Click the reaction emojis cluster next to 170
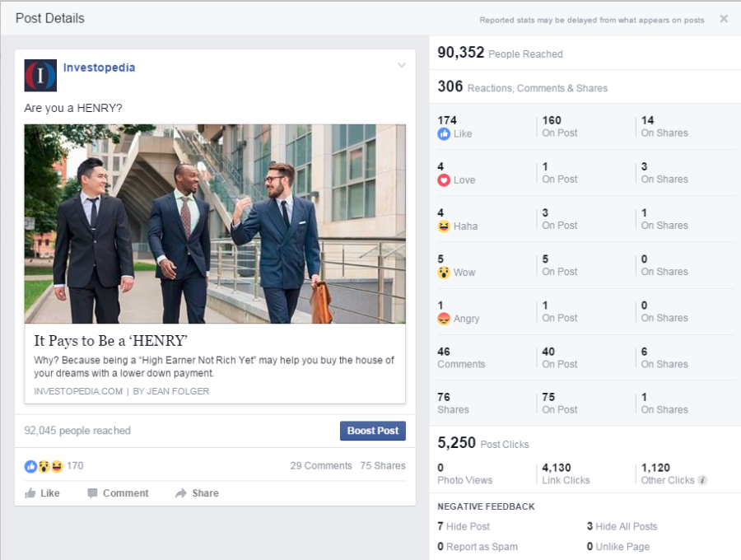The height and width of the screenshot is (560, 741). [44, 466]
